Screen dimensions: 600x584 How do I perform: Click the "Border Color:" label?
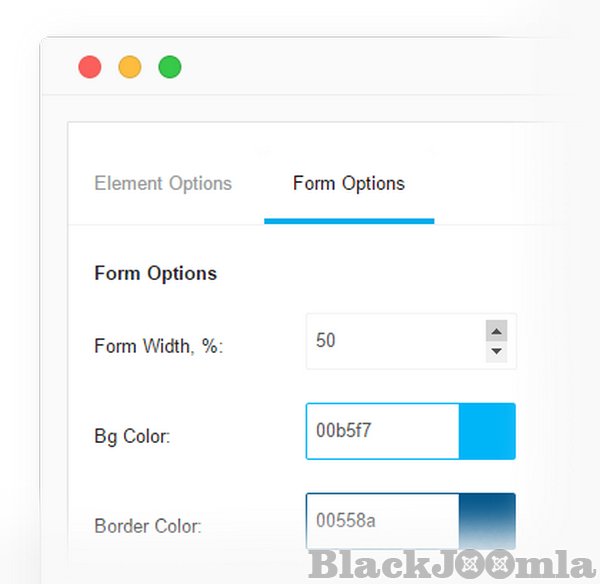click(148, 525)
